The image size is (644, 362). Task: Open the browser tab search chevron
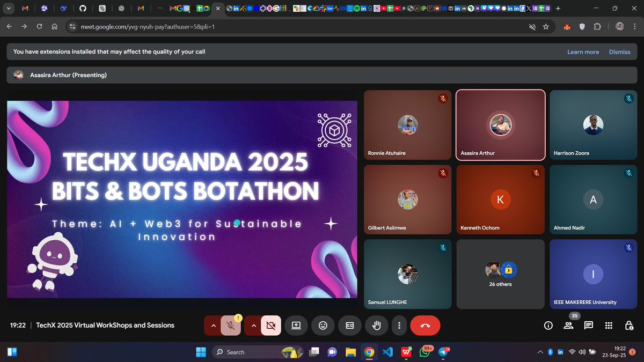[8, 8]
